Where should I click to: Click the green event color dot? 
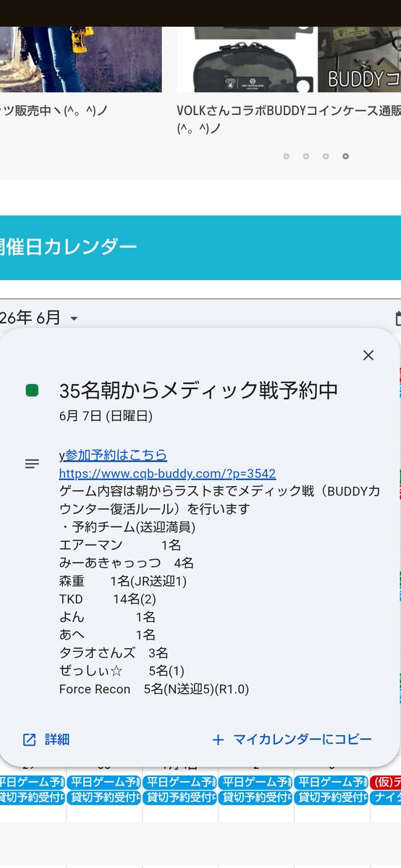point(32,391)
